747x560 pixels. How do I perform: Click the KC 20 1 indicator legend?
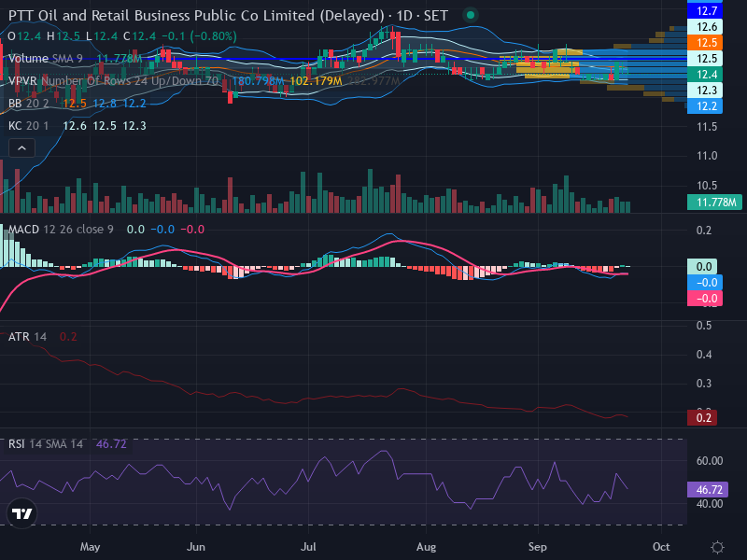tap(29, 126)
